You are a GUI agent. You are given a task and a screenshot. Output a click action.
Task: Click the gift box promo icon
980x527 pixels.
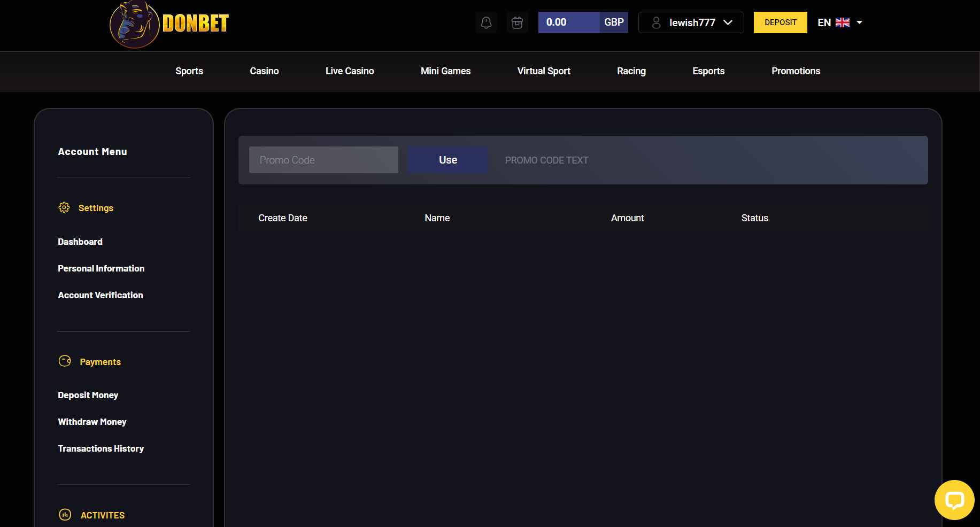[x=517, y=22]
